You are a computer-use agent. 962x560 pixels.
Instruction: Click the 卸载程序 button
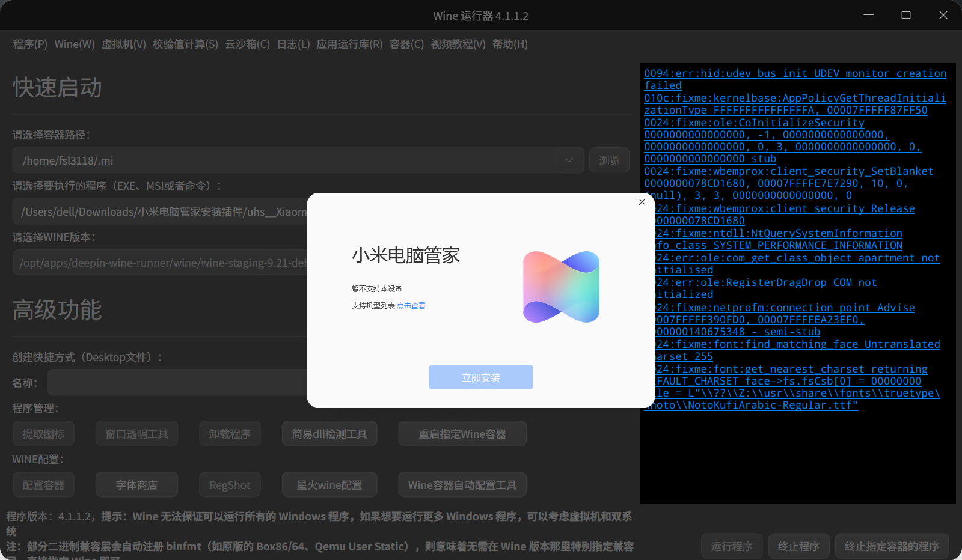tap(230, 434)
